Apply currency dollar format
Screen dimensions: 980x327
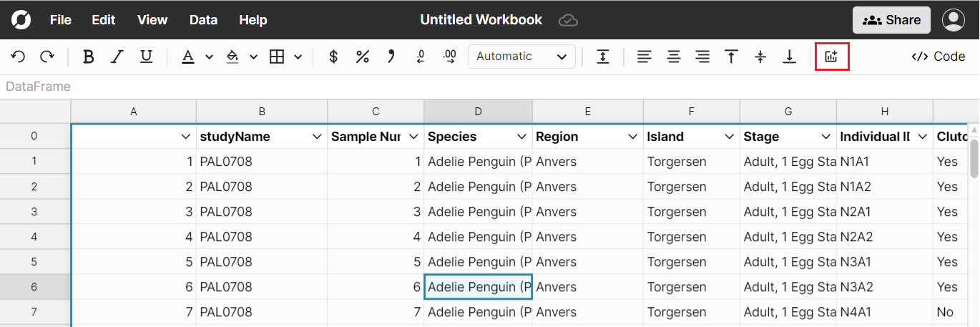[333, 57]
